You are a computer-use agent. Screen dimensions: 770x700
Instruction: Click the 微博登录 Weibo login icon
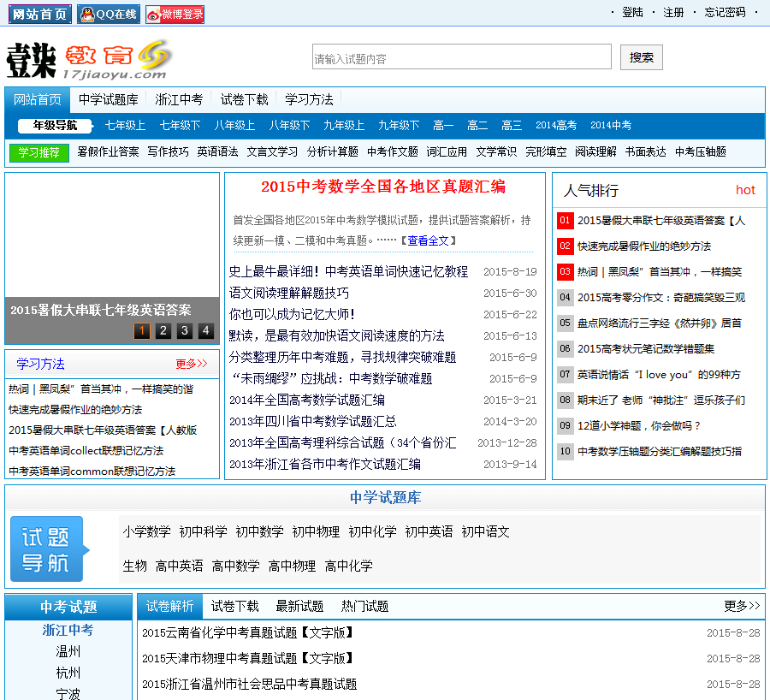tap(175, 14)
